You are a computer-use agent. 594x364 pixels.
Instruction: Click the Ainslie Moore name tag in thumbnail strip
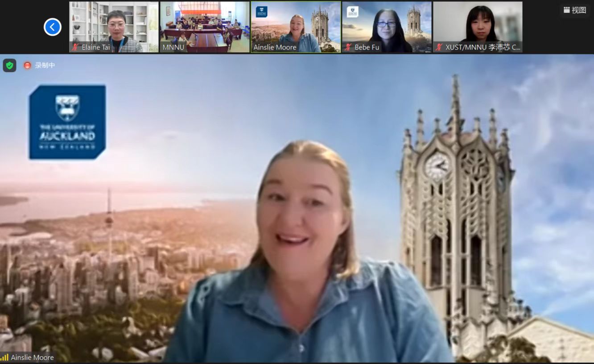click(x=275, y=47)
